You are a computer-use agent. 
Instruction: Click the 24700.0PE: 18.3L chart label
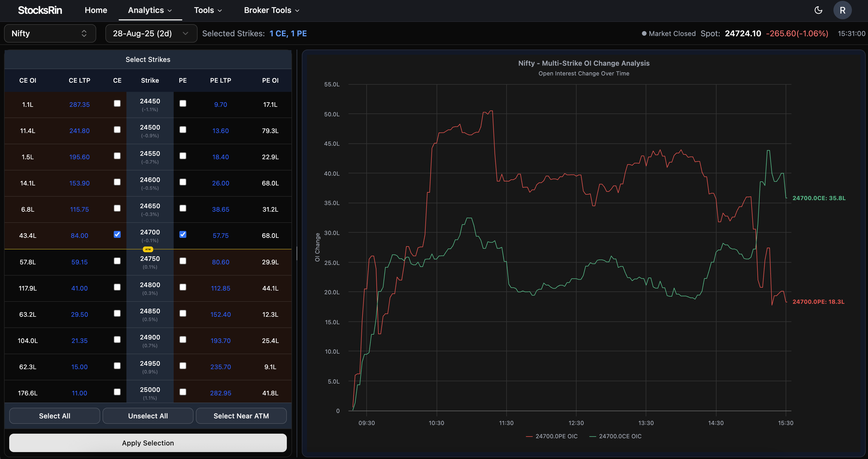818,301
